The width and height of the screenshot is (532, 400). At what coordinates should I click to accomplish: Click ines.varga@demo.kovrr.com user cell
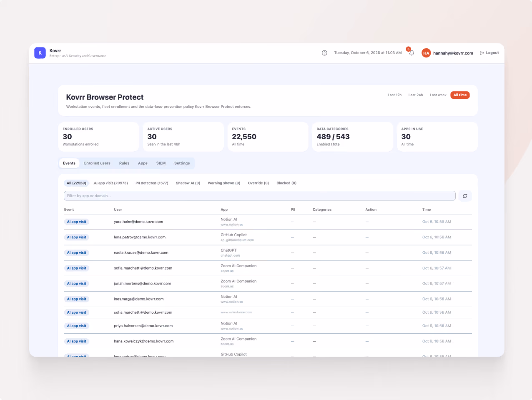pos(139,299)
